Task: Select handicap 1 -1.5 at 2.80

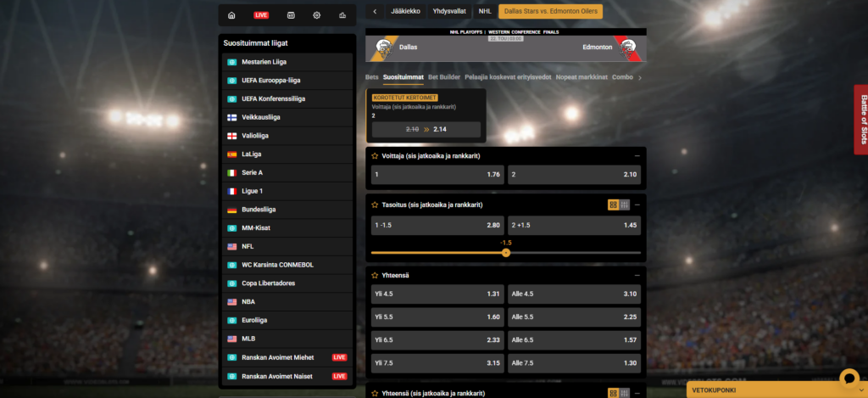Action: click(437, 225)
